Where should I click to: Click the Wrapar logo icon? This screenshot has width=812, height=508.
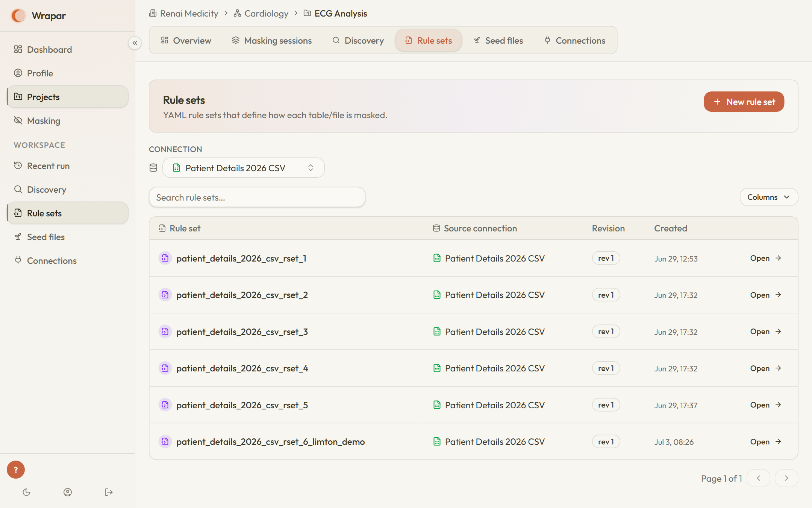[18, 15]
